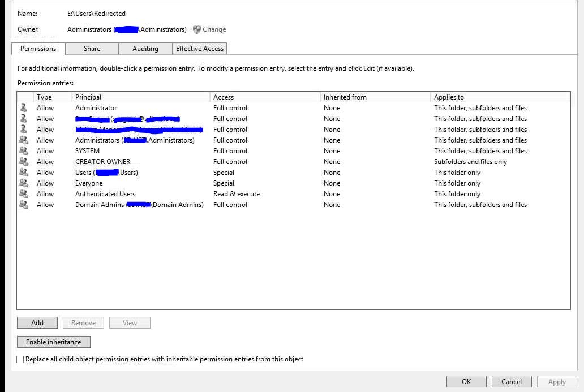Switch to the Share tab
This screenshot has width=584, height=392.
point(91,49)
